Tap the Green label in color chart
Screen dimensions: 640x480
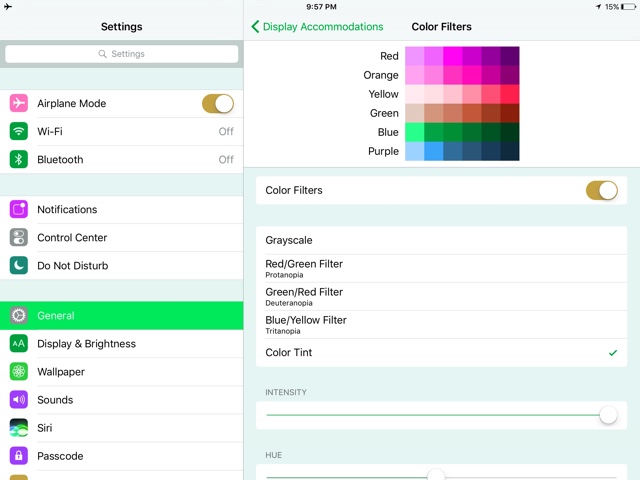click(x=384, y=113)
